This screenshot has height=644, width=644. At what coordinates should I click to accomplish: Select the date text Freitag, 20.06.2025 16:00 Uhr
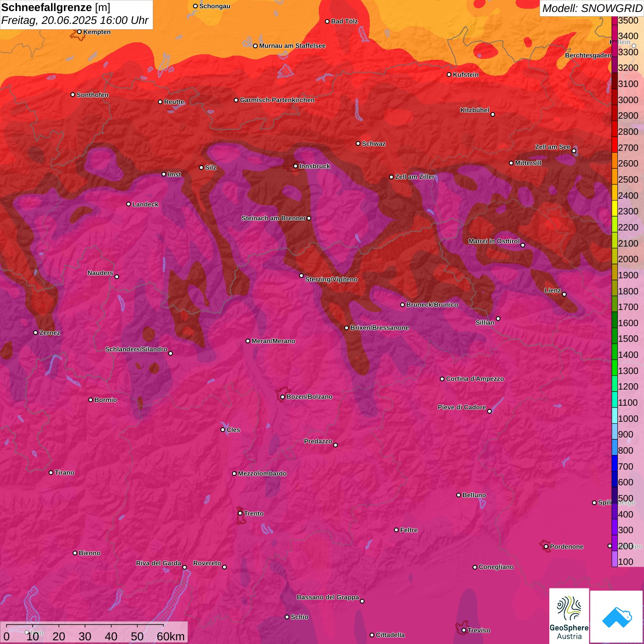tap(75, 20)
